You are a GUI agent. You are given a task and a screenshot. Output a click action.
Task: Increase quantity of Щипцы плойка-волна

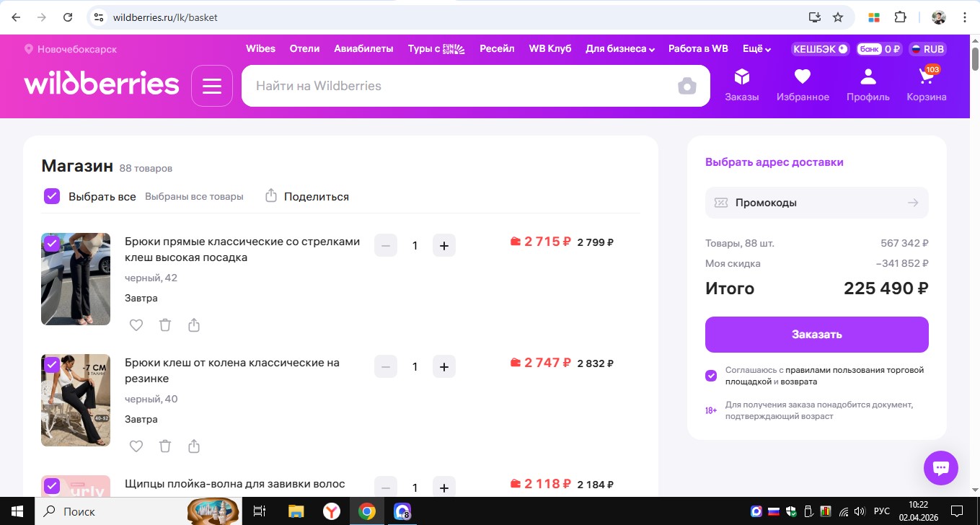(444, 487)
